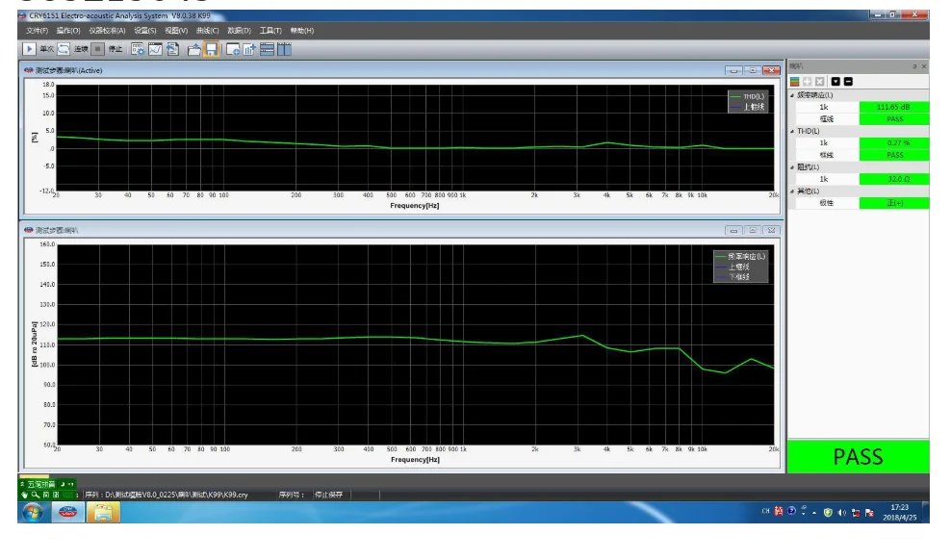Click the orange-highlighted save icon in toolbar

[x=210, y=49]
